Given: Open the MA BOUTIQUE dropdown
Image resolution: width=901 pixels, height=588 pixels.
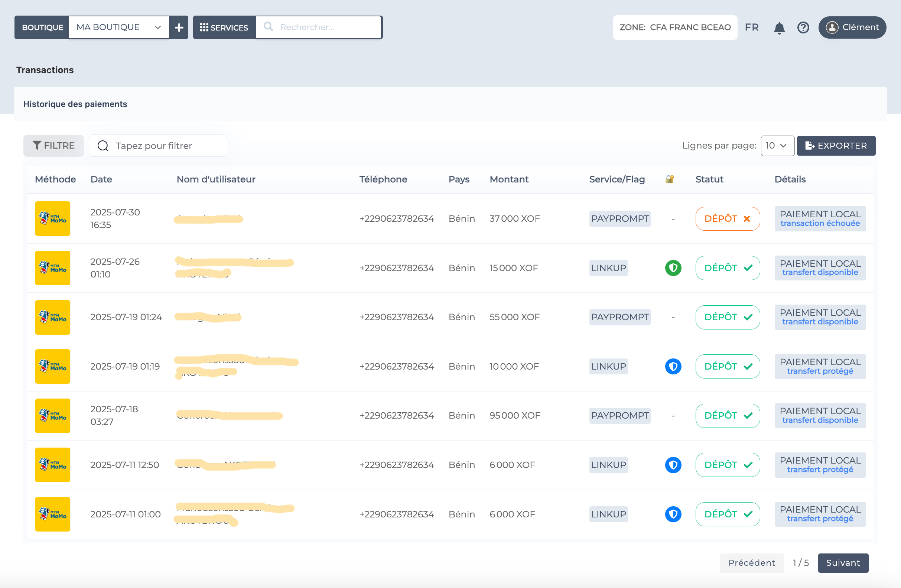Looking at the screenshot, I should 119,27.
